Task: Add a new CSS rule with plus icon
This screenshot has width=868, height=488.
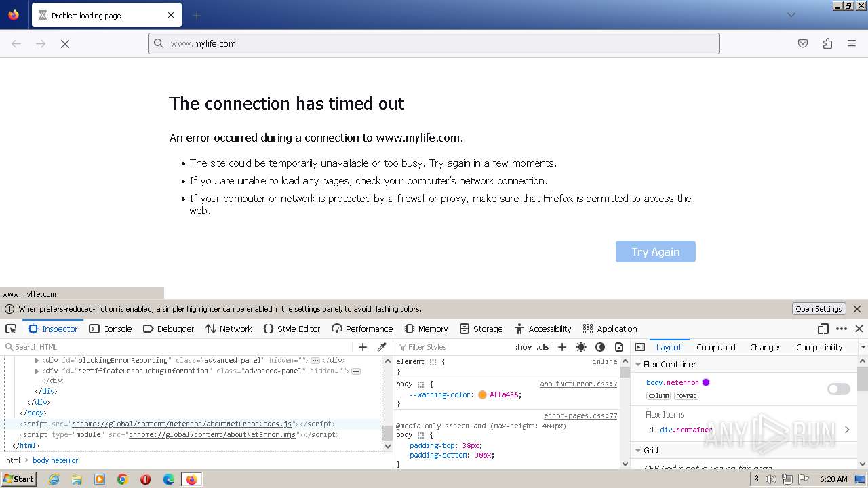Action: click(x=562, y=347)
